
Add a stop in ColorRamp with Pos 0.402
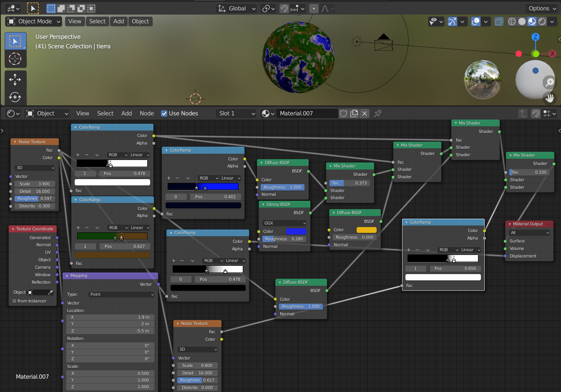(169, 178)
